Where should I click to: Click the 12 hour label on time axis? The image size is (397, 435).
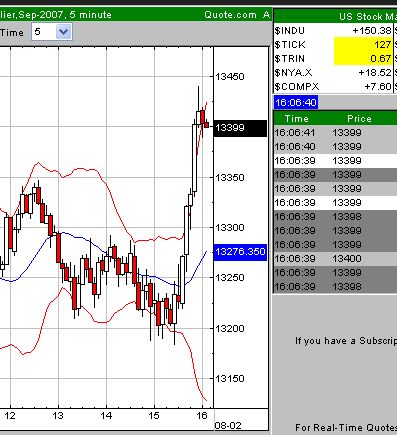pos(10,416)
